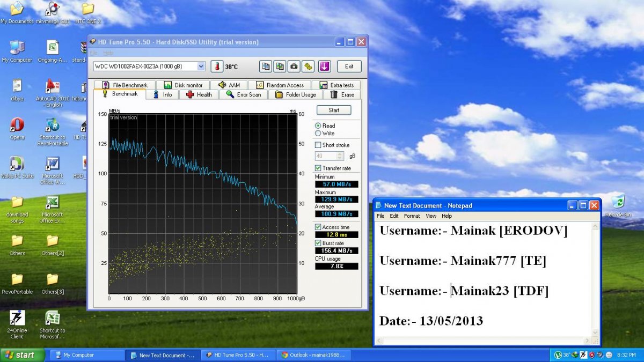
Task: Open the temperature thermometer icon in HD Tune
Action: coord(217,67)
